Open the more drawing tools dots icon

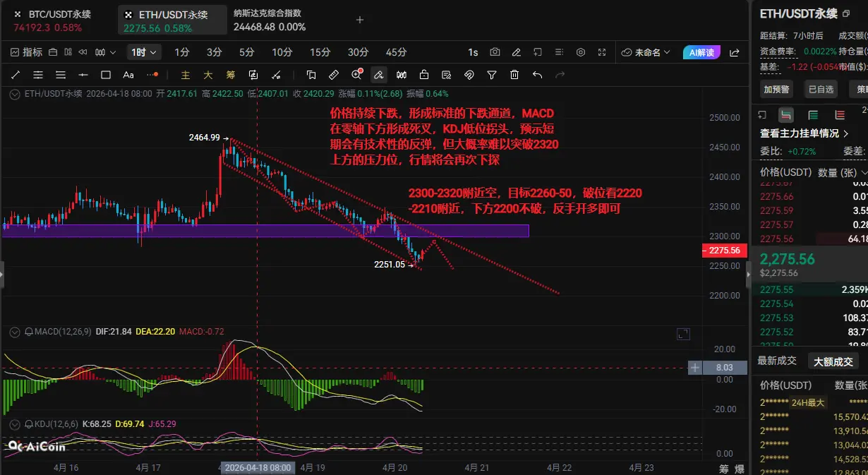click(152, 75)
